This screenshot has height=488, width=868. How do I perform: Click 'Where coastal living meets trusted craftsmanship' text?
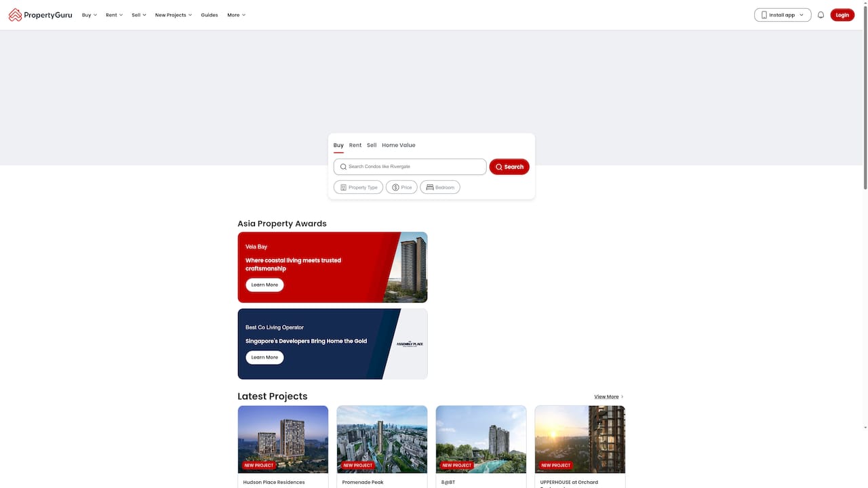[293, 264]
